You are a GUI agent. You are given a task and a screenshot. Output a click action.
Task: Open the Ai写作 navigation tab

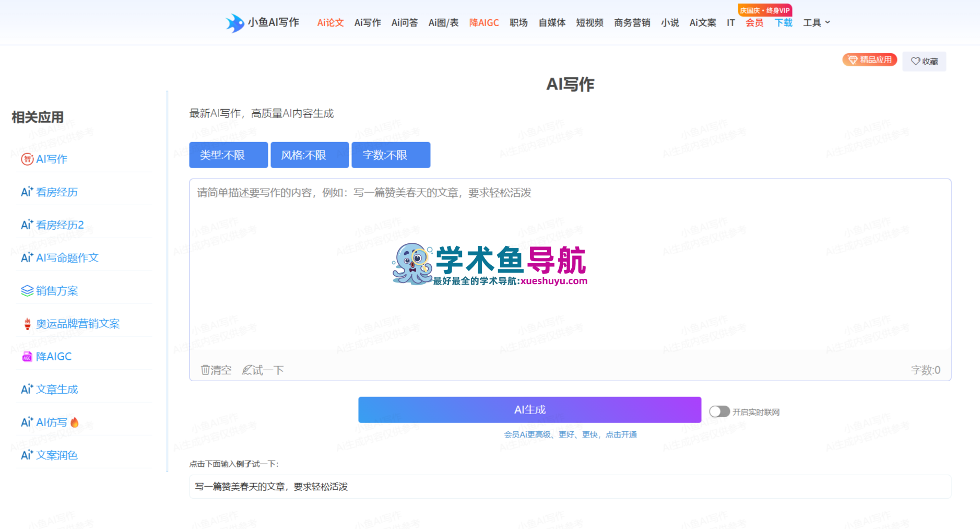click(368, 22)
